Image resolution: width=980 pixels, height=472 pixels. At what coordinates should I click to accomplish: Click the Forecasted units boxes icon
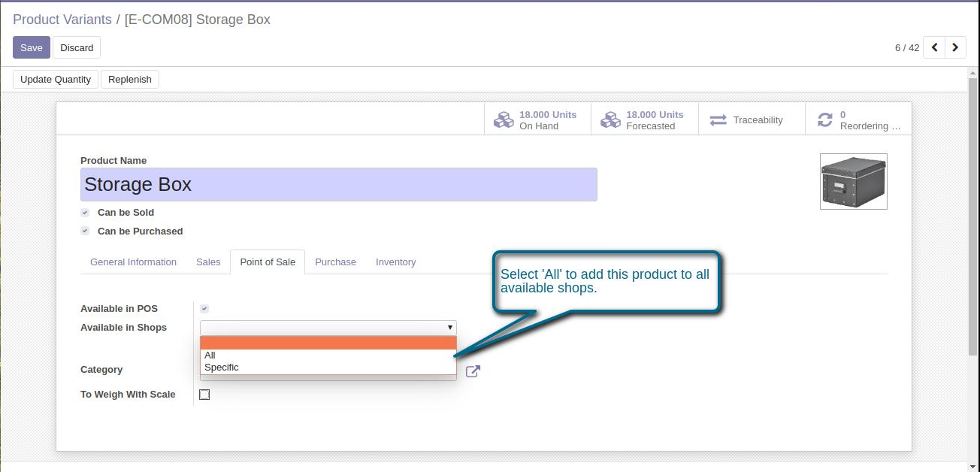610,120
